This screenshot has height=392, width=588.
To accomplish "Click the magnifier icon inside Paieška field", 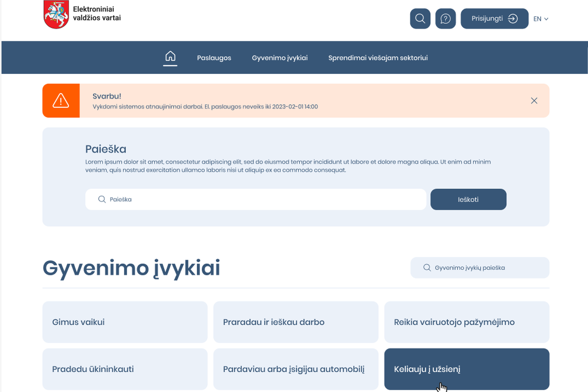I will [x=102, y=199].
